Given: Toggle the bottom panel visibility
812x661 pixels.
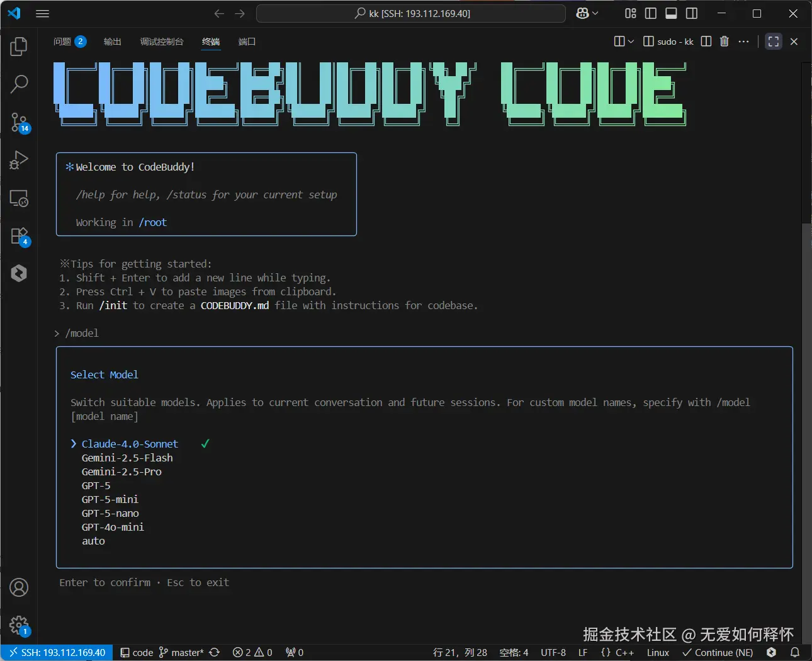Looking at the screenshot, I should click(x=671, y=13).
